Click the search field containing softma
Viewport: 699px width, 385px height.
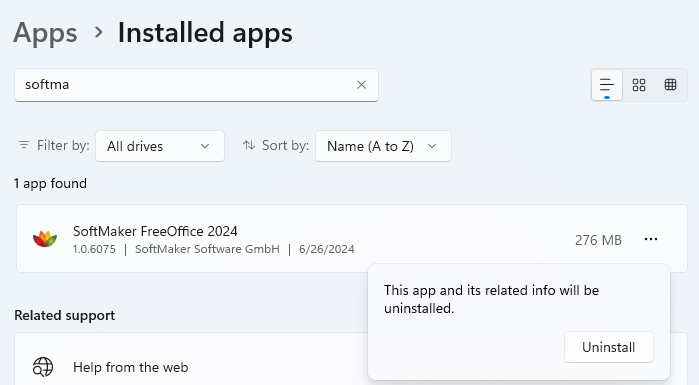[x=196, y=85]
